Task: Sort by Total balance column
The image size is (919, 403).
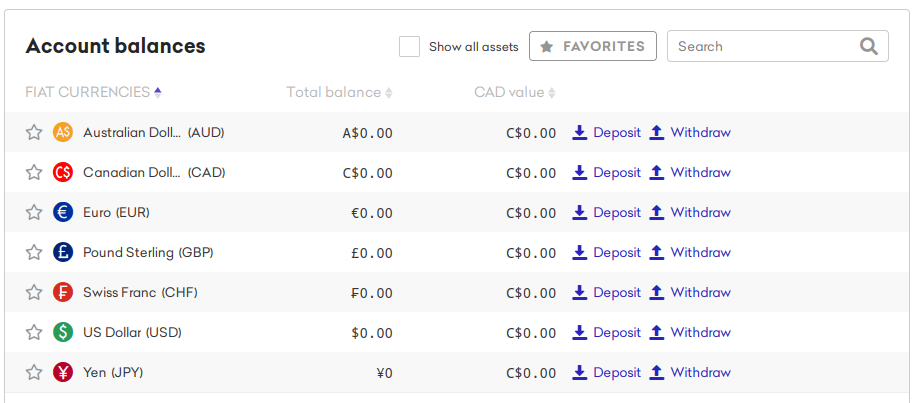Action: 339,93
